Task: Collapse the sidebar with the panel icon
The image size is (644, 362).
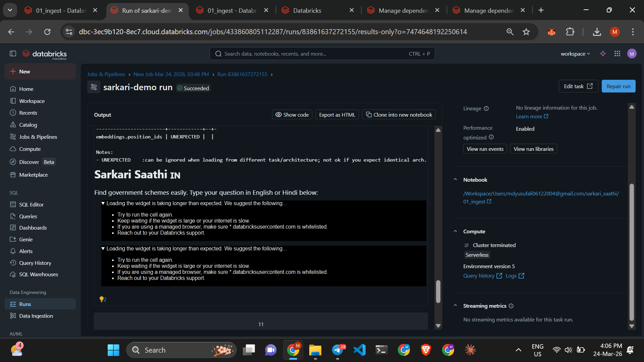Action: coord(13,54)
